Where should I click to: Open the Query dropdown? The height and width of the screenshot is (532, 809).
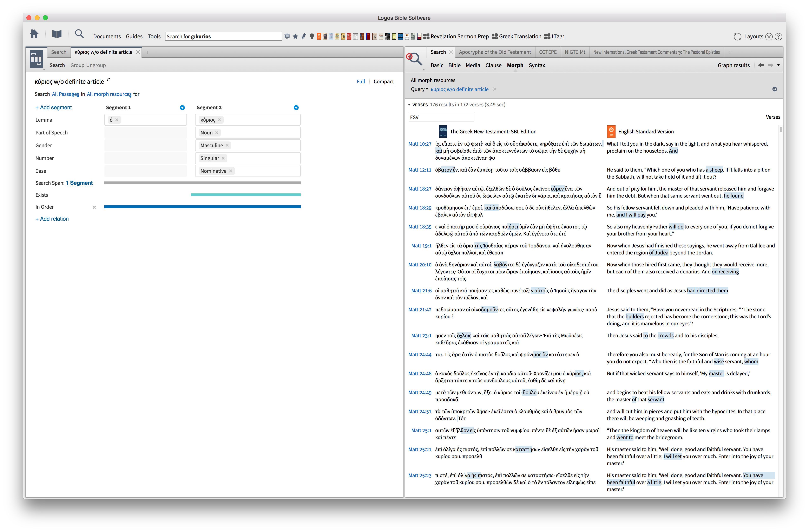point(419,89)
